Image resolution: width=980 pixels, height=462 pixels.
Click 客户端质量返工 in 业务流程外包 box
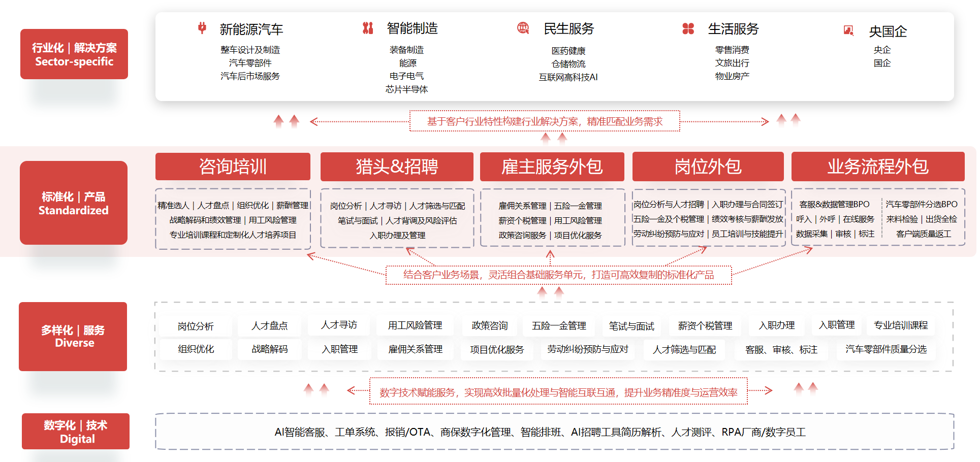(x=924, y=234)
